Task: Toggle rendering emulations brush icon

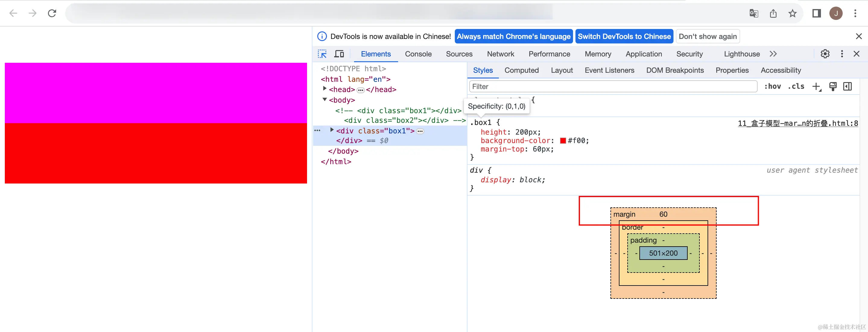Action: coord(833,87)
